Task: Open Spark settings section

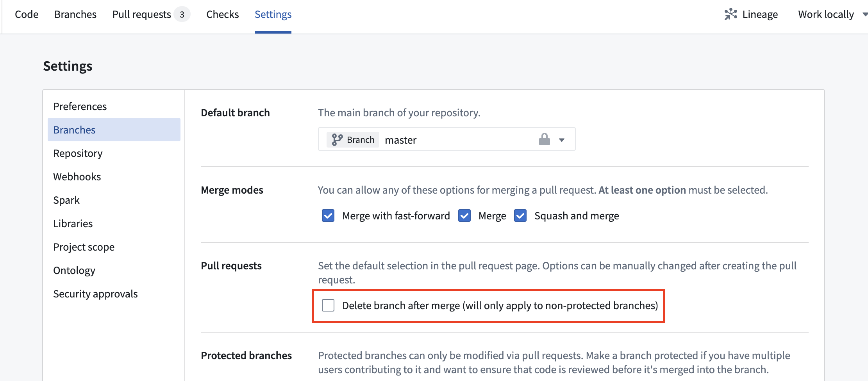Action: (x=114, y=200)
